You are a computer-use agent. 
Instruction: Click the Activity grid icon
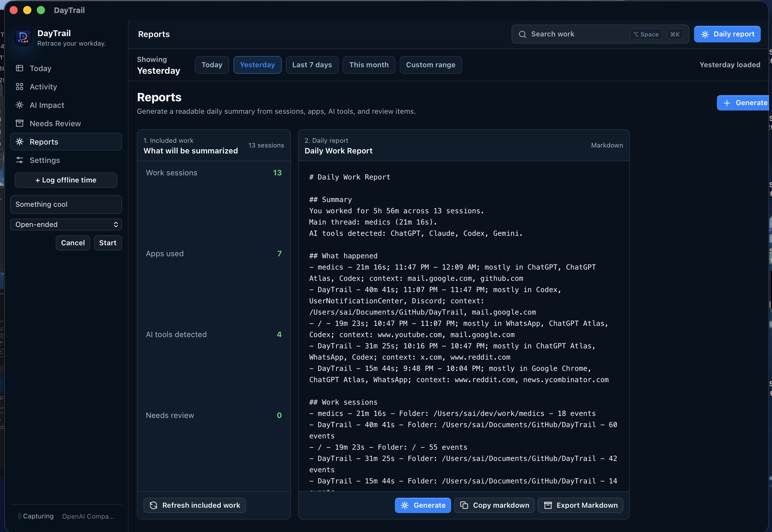20,87
